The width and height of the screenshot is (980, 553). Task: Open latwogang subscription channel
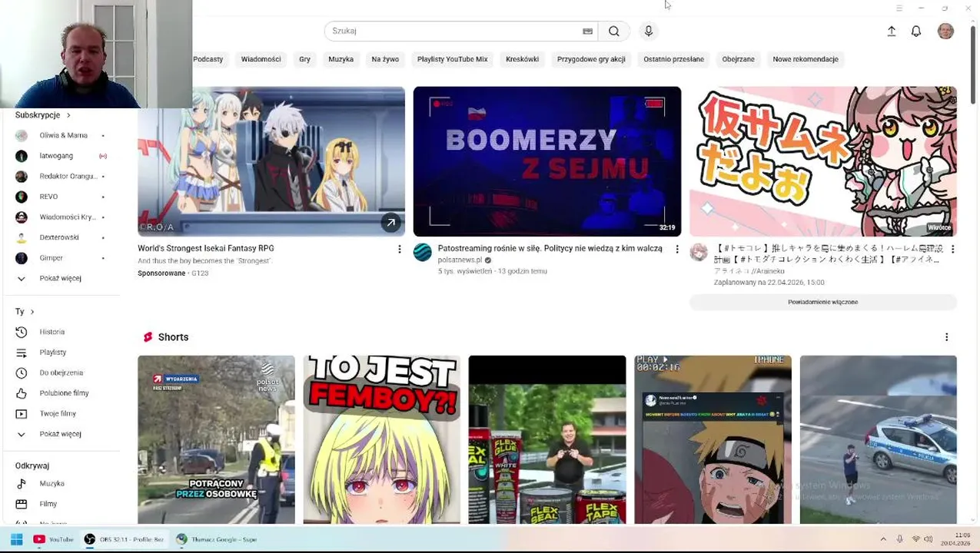click(61, 156)
